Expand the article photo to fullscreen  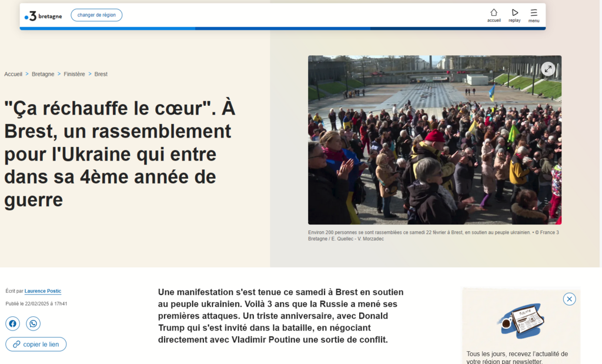tap(548, 69)
